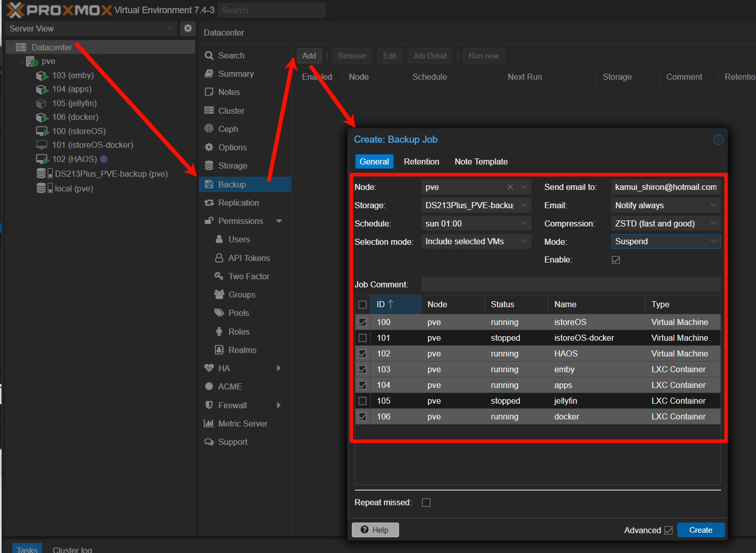This screenshot has width=756, height=553.
Task: Click storage icon for DS213Plus_PVE-backup
Action: tap(44, 174)
